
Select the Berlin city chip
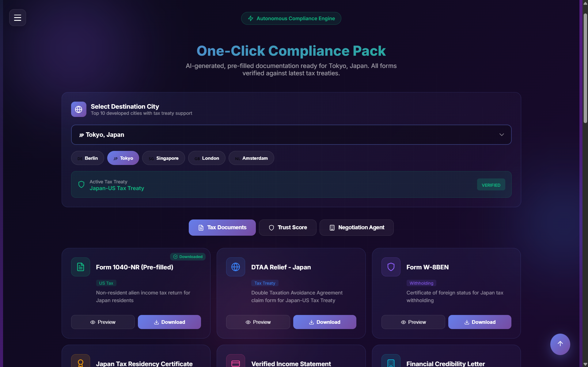(88, 158)
